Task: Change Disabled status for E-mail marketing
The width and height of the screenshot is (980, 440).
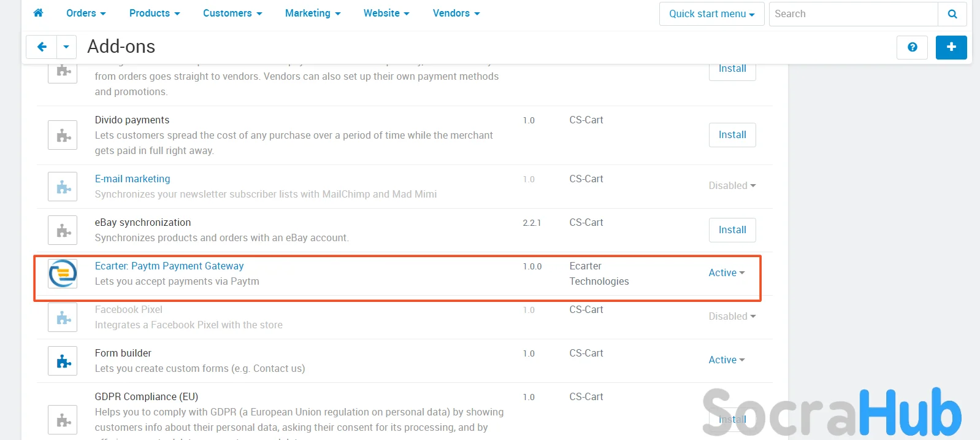Action: pos(732,186)
